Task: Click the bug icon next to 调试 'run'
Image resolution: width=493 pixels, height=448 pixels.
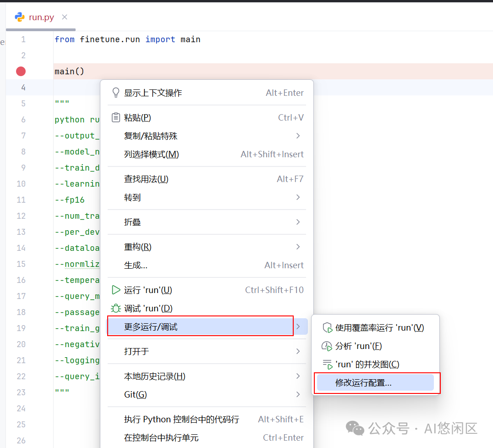Action: click(115, 308)
